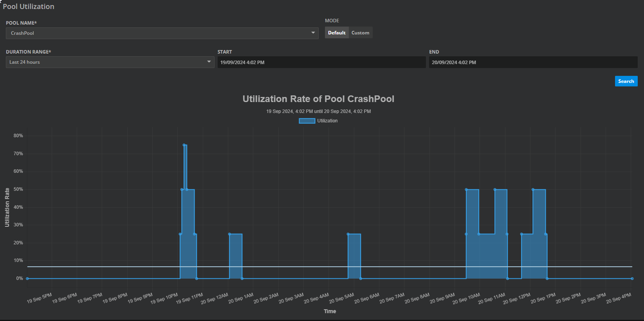Click the Pool Name dropdown arrow

tap(313, 33)
